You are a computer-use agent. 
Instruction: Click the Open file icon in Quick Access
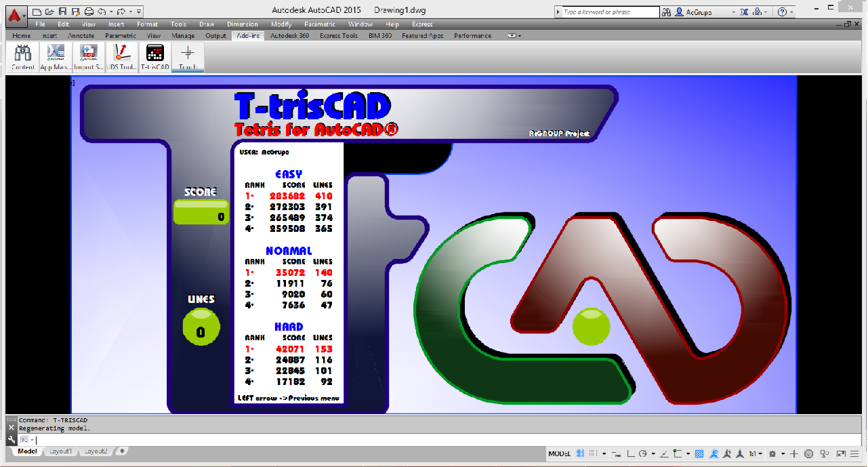coord(49,12)
